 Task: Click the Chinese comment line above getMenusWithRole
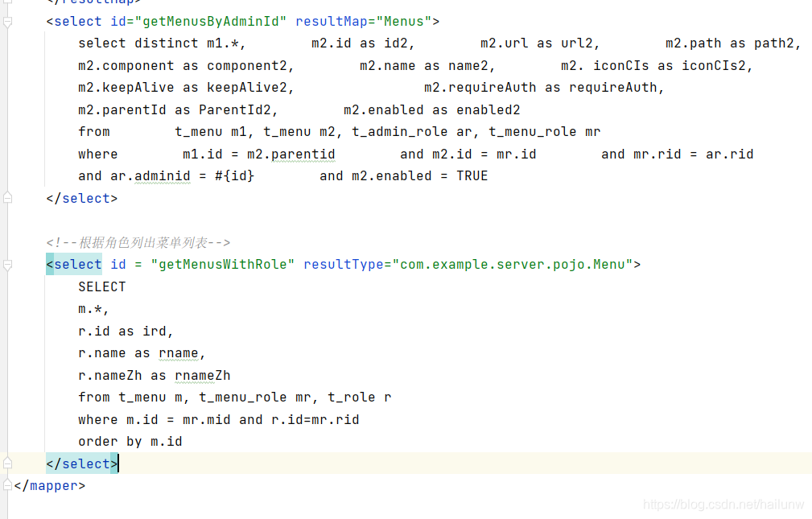pyautogui.click(x=138, y=242)
